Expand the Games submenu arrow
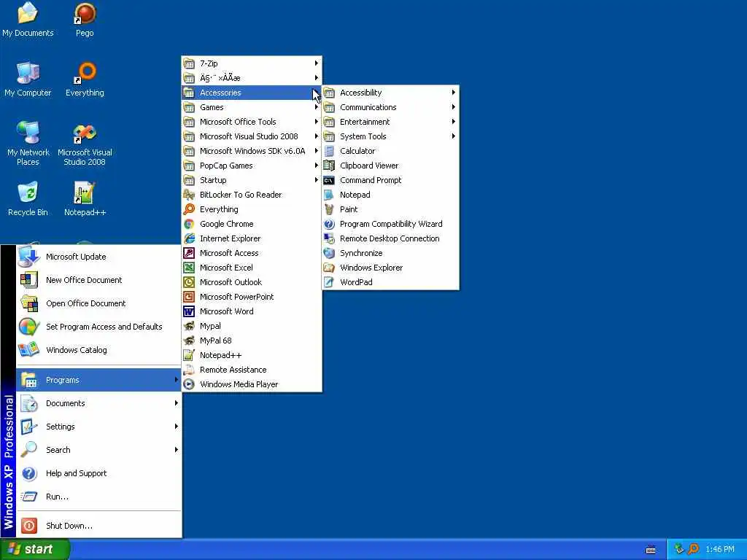747x560 pixels. coord(317,107)
